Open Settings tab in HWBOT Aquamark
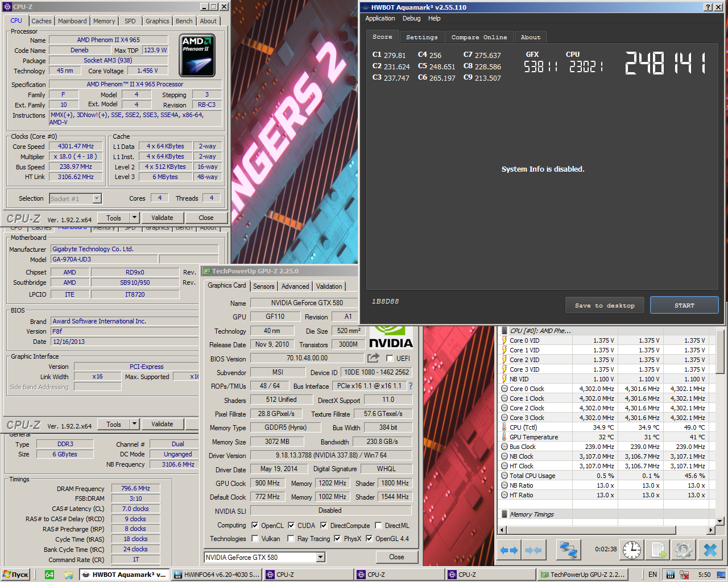This screenshot has width=728, height=582. tap(422, 37)
